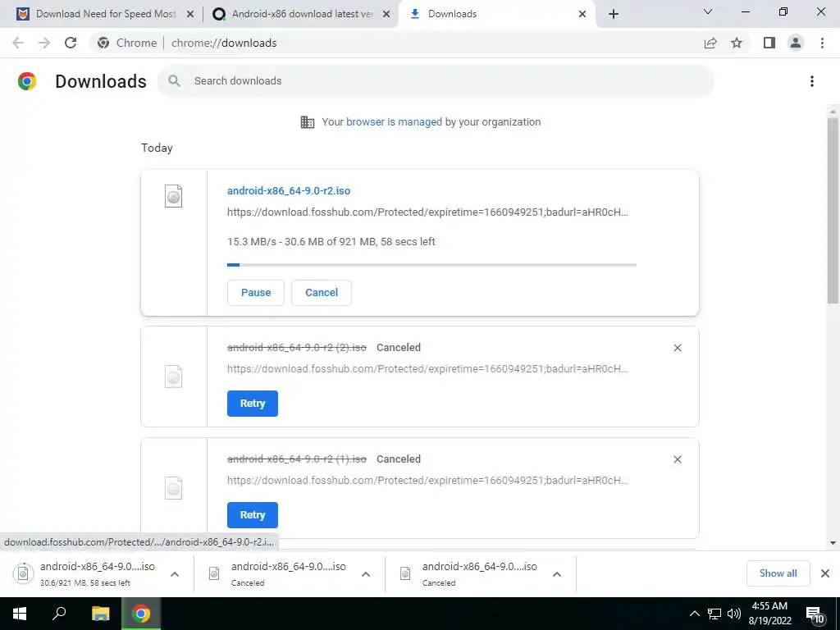This screenshot has width=840, height=630.
Task: Expand options for second shelf canceled iso
Action: [x=366, y=574]
